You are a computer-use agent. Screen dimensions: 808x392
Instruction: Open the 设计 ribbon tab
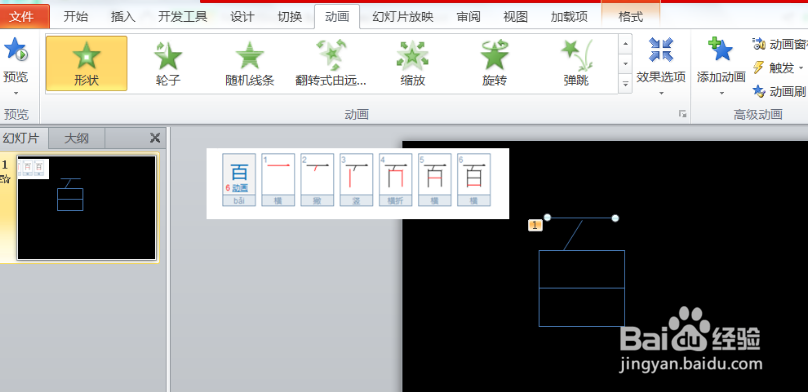(x=242, y=16)
